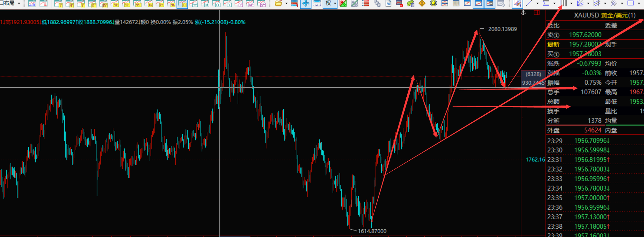The width and height of the screenshot is (644, 237).
Task: Click the yellow warning diamond icon
Action: pyautogui.click(x=422, y=4)
